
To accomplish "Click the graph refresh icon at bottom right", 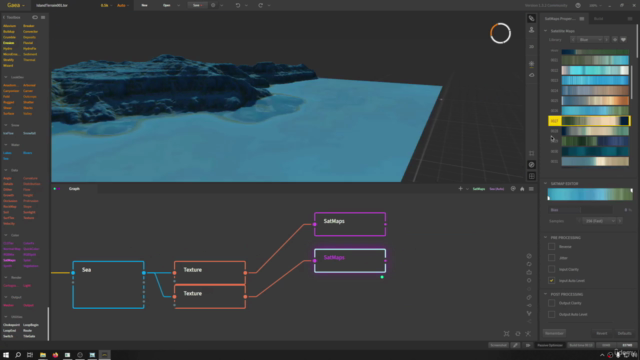I will pyautogui.click(x=518, y=333).
